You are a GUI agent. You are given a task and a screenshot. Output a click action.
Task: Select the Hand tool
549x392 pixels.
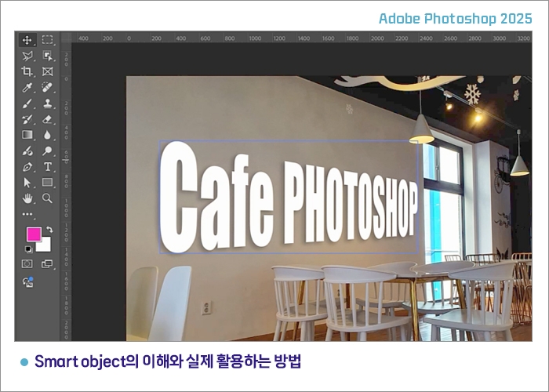27,198
